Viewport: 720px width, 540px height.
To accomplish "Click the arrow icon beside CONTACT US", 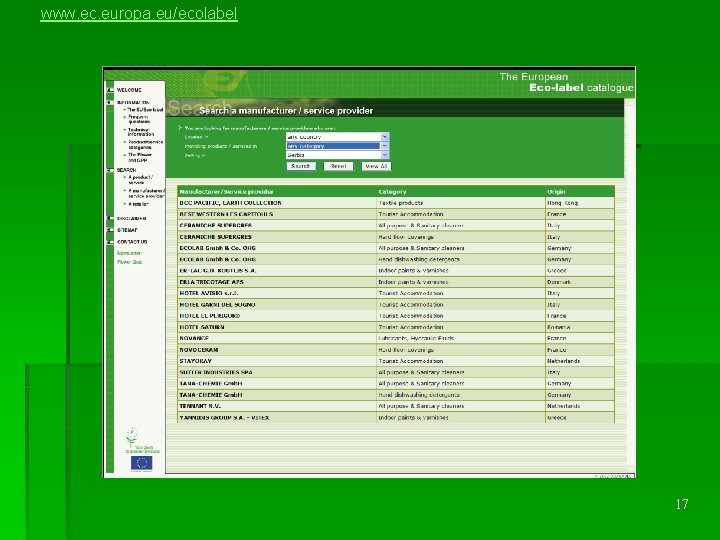I will [110, 242].
